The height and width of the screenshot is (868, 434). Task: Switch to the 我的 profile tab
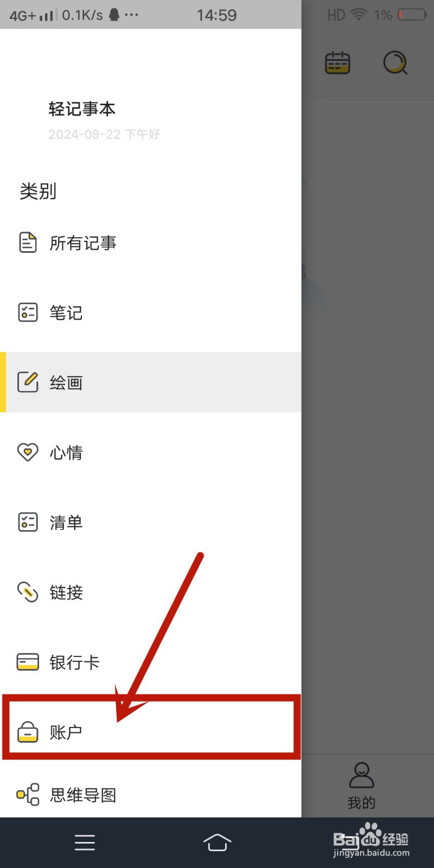click(x=361, y=786)
